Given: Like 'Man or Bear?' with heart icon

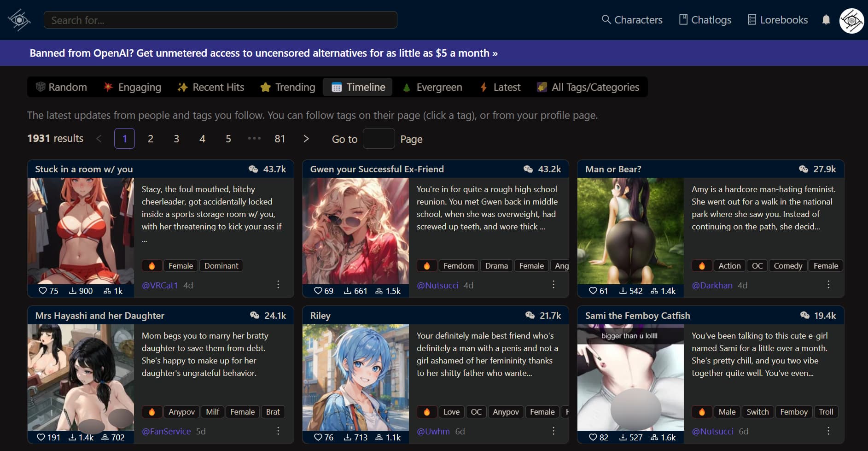Looking at the screenshot, I should click(593, 291).
